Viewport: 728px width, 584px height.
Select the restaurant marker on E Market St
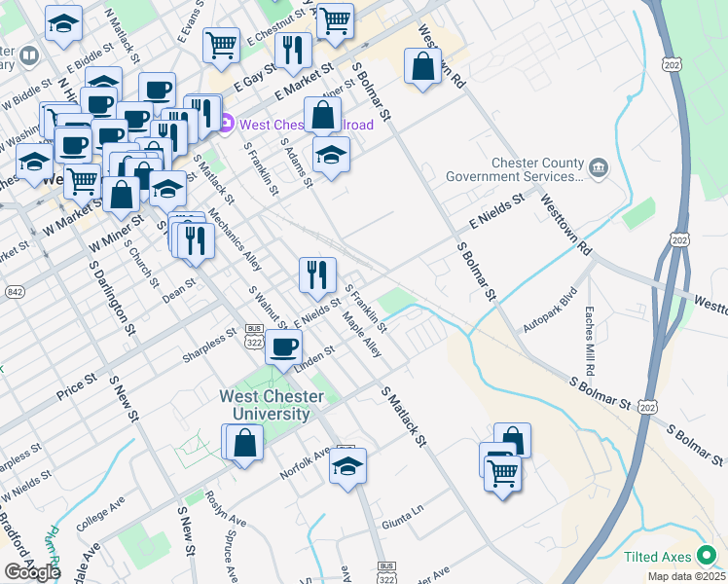click(293, 53)
